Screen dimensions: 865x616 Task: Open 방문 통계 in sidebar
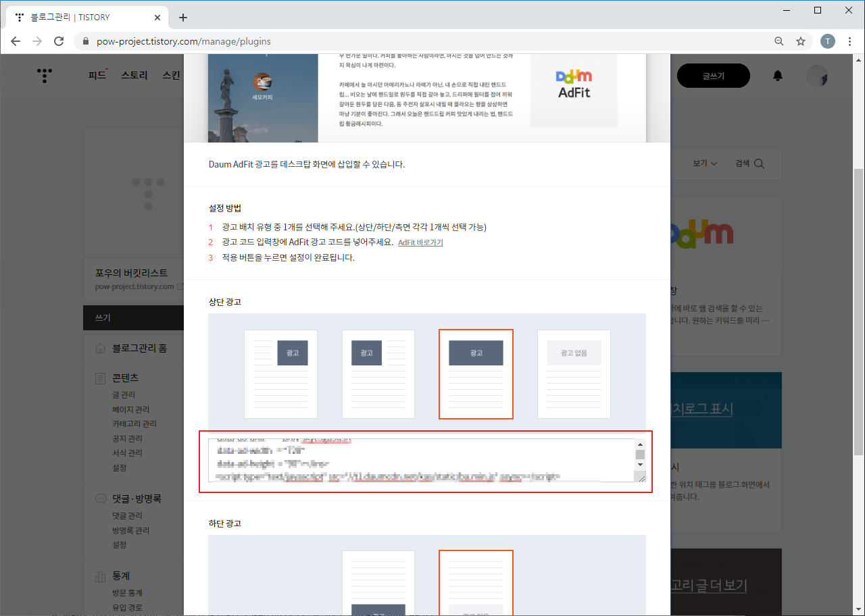tap(127, 593)
